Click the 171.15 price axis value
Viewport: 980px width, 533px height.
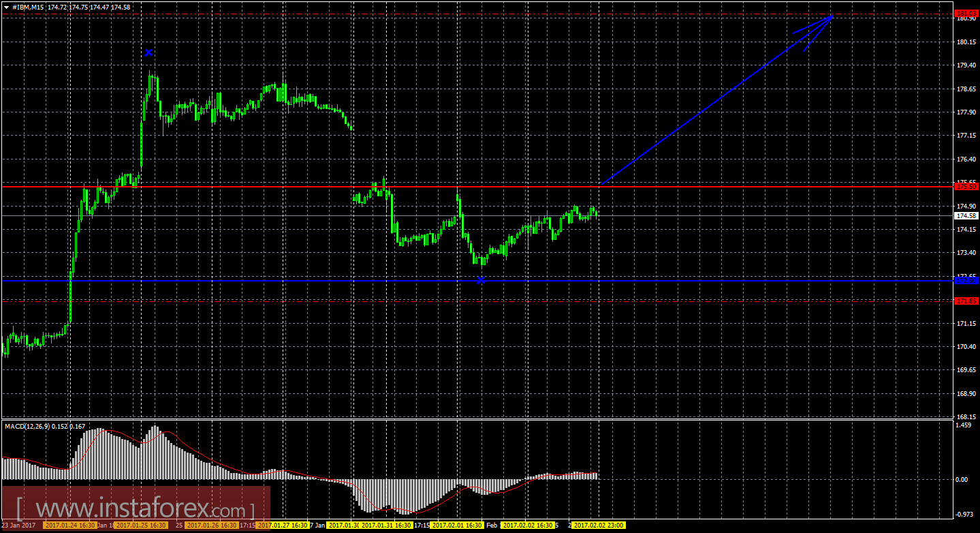[x=966, y=324]
